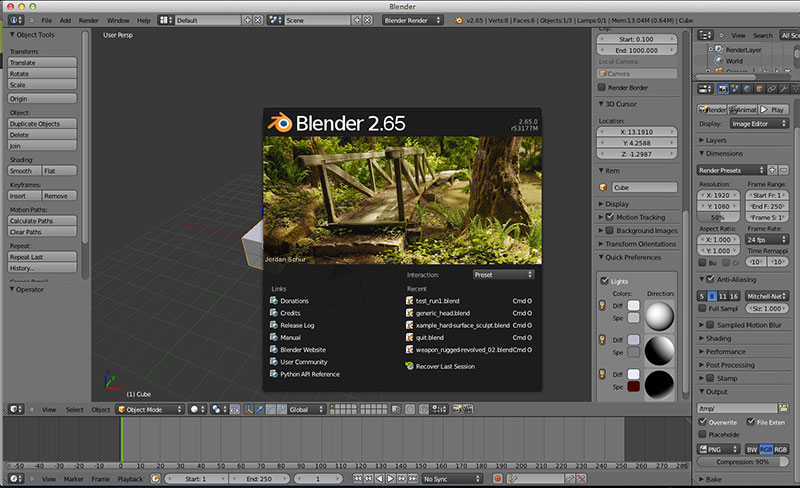The height and width of the screenshot is (488, 800).
Task: Open the Render properties tab
Action: tap(723, 89)
